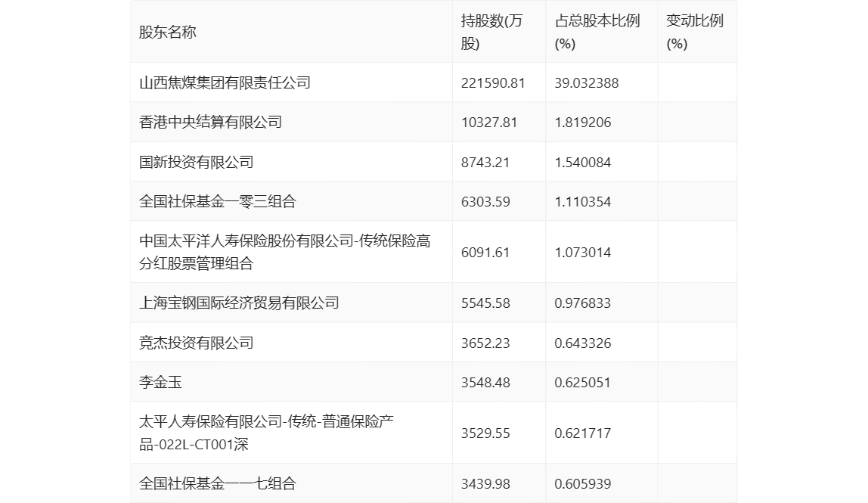Select the value 6091.61
This screenshot has height=503, width=868.
coord(485,253)
